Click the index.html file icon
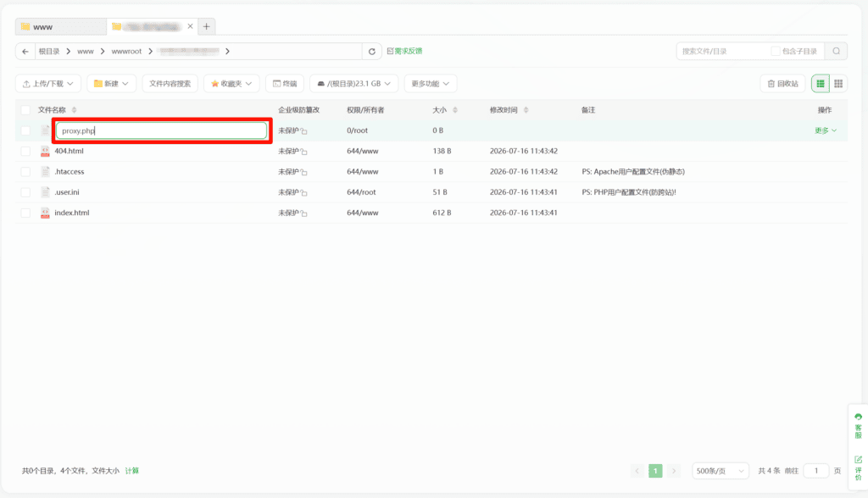Viewport: 868px width, 498px height. (46, 213)
